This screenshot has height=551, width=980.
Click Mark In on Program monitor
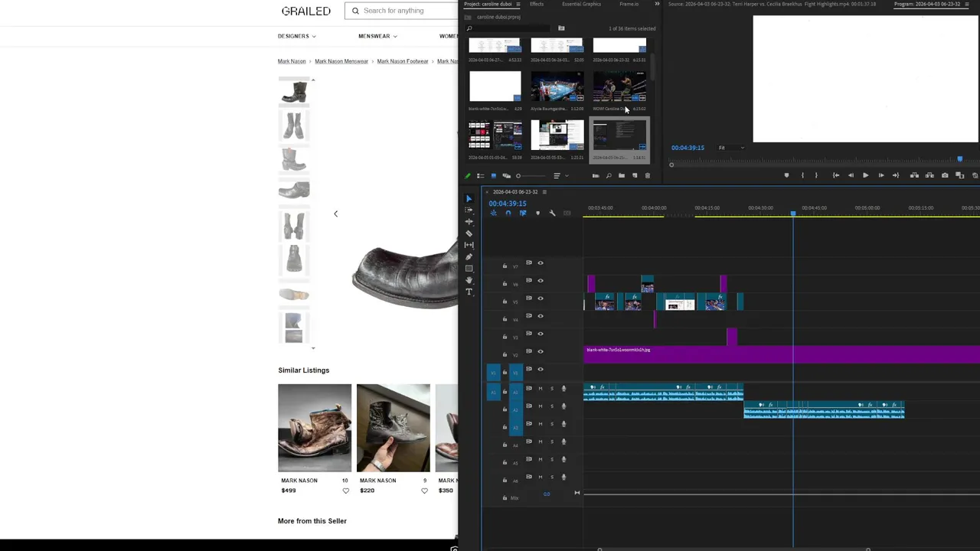pos(802,175)
